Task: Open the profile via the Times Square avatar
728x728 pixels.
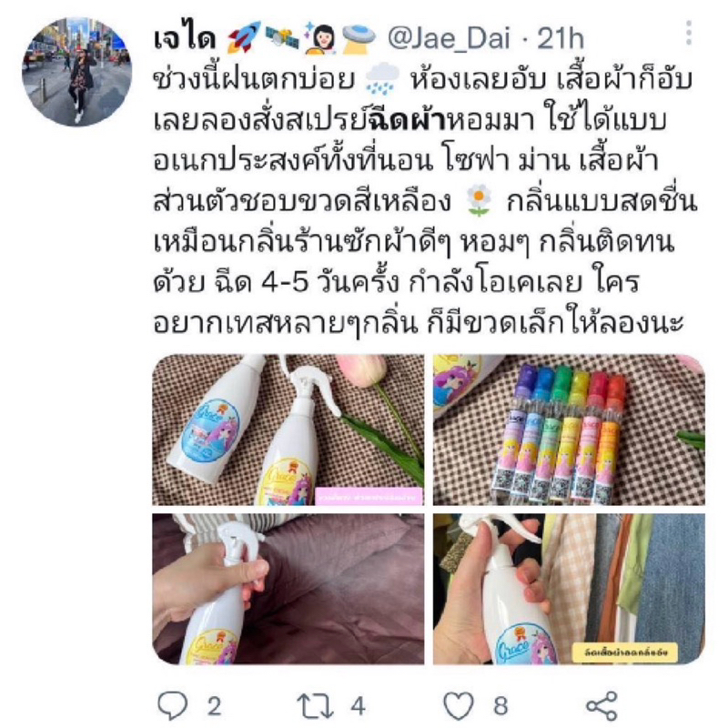Action: pyautogui.click(x=76, y=72)
